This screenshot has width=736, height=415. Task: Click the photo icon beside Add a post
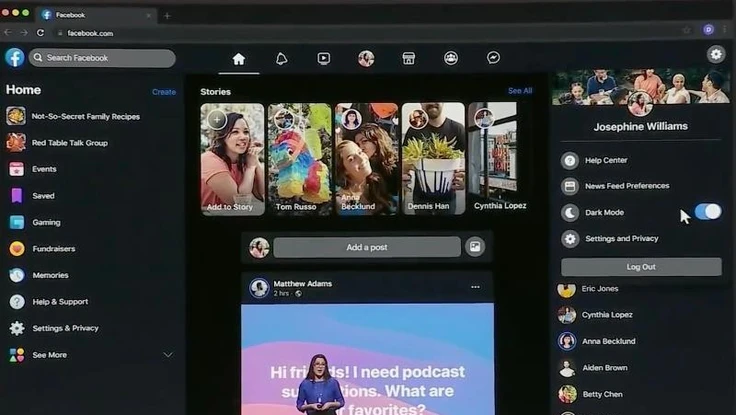pyautogui.click(x=475, y=246)
